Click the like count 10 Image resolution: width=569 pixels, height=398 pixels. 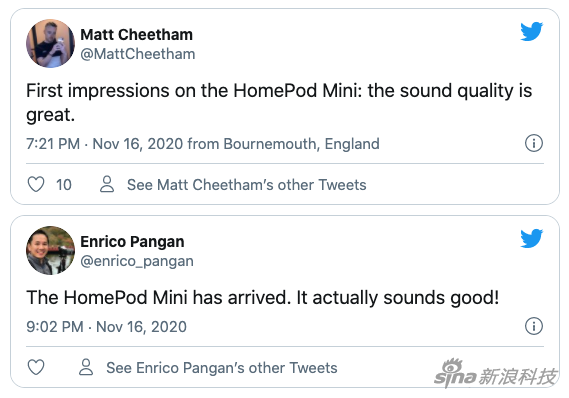point(64,185)
